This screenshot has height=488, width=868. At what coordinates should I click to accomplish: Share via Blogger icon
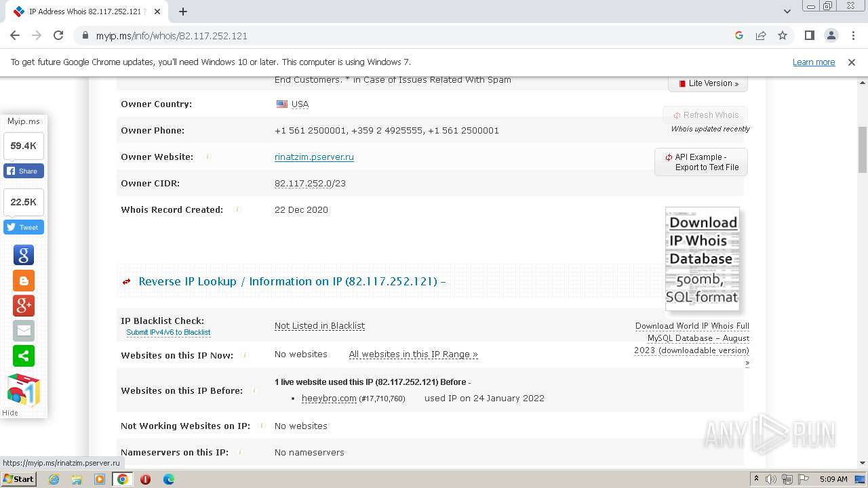[x=24, y=281]
